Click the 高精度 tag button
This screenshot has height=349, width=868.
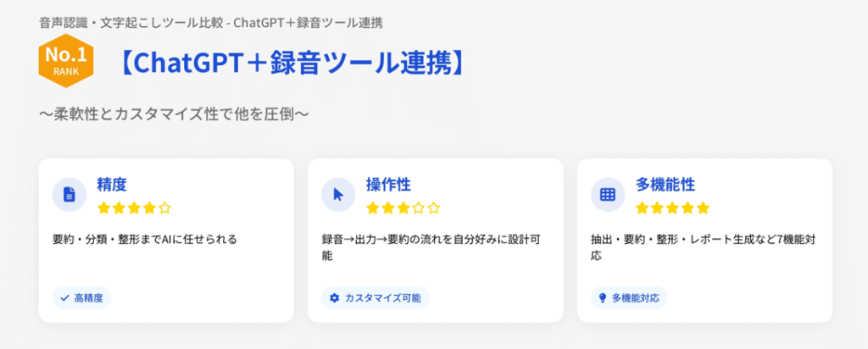[x=82, y=298]
